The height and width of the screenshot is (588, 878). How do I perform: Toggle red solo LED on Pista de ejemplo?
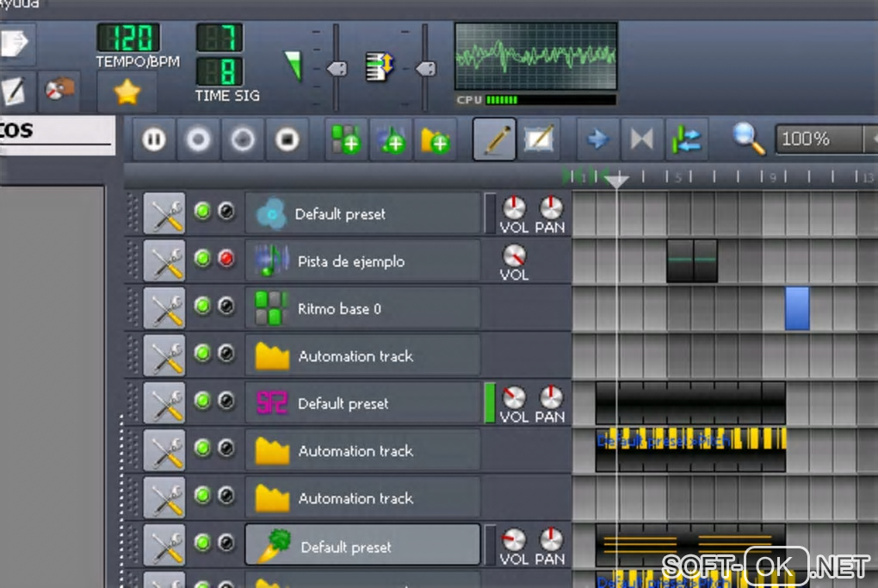[x=226, y=258]
